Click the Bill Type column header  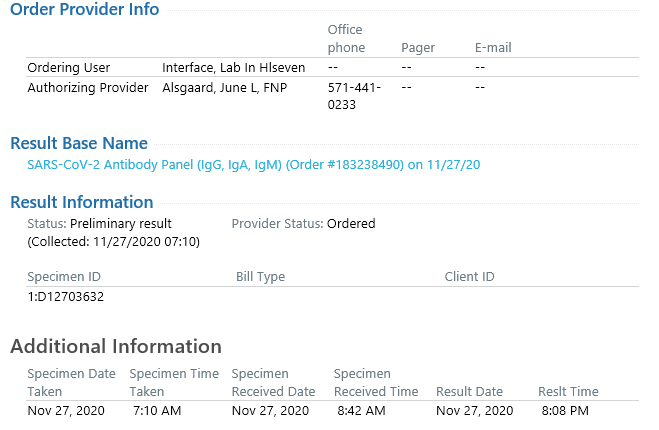click(x=260, y=277)
